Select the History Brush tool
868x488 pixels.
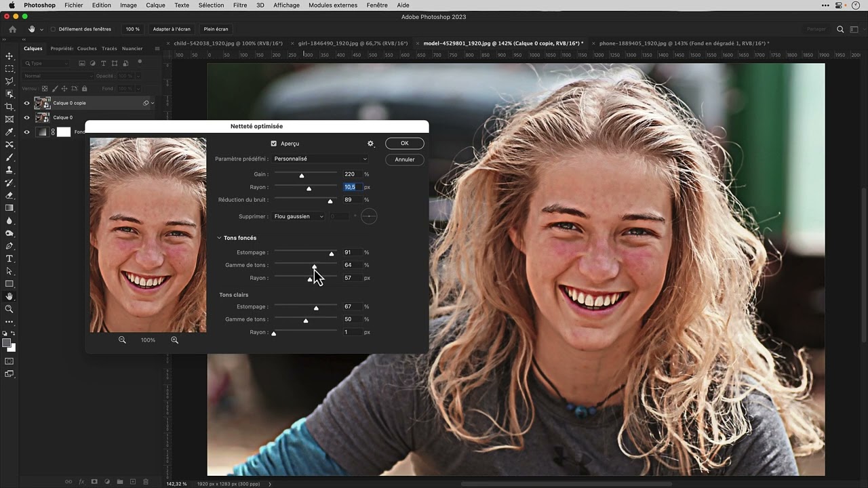point(9,182)
